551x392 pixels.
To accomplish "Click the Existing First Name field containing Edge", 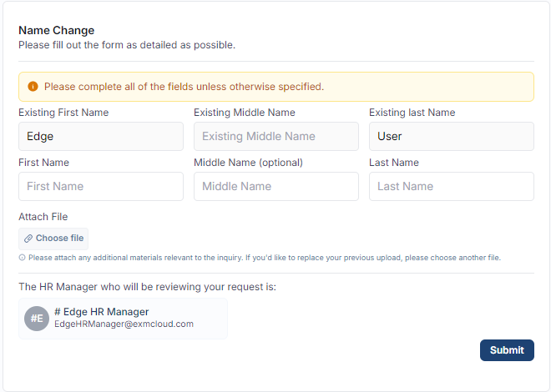I will click(x=101, y=137).
